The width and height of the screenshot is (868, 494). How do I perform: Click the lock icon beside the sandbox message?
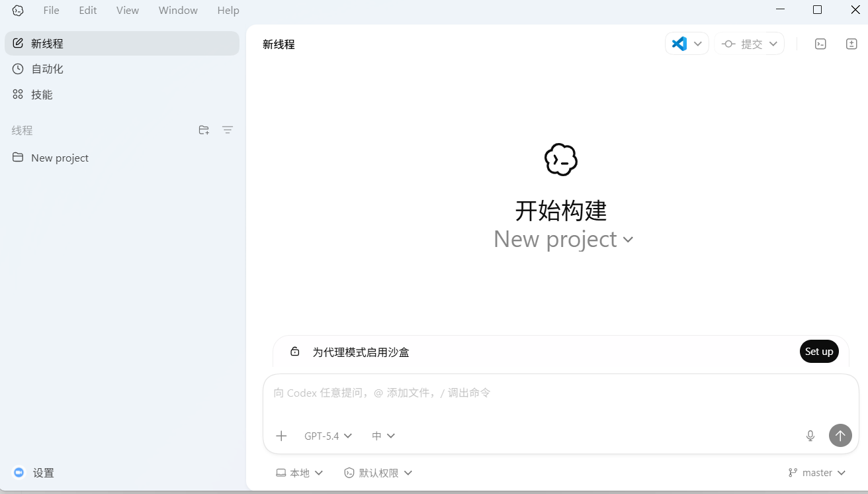295,352
